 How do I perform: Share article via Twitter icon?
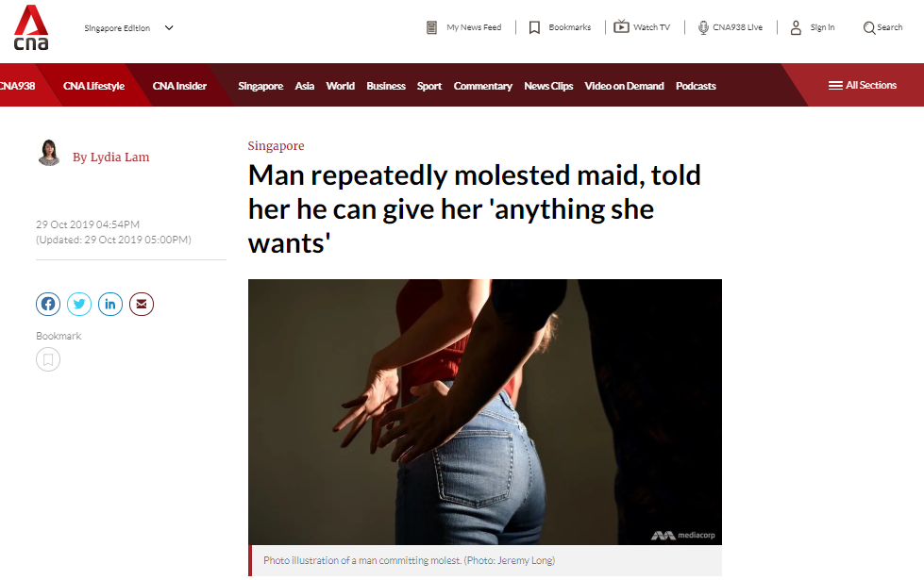pos(79,304)
